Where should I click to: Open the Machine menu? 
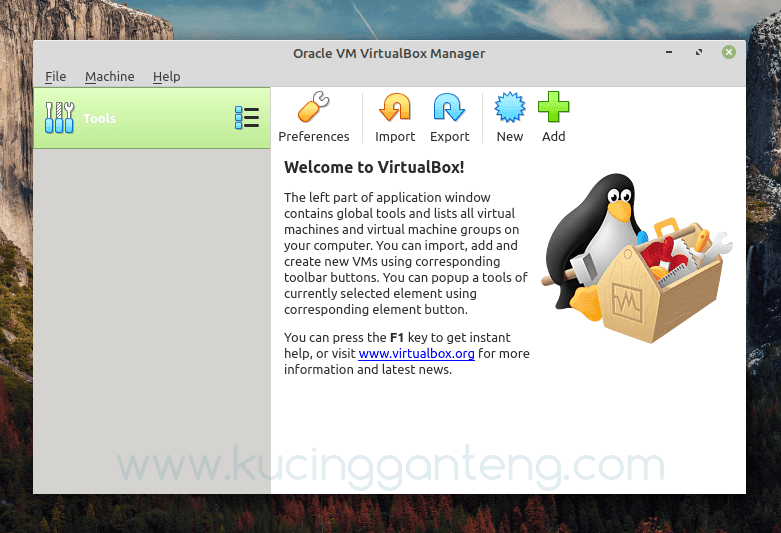tap(110, 77)
